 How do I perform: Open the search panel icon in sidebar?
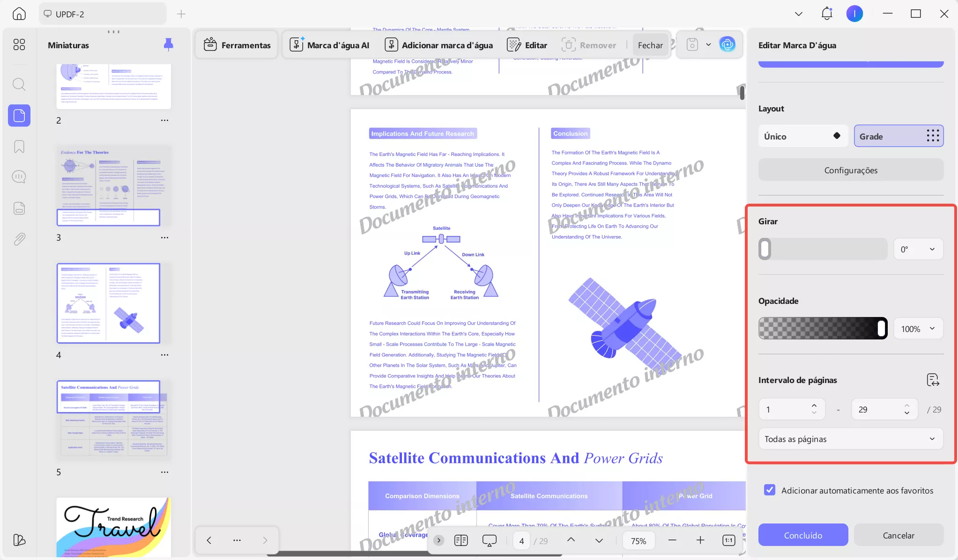[x=19, y=84]
